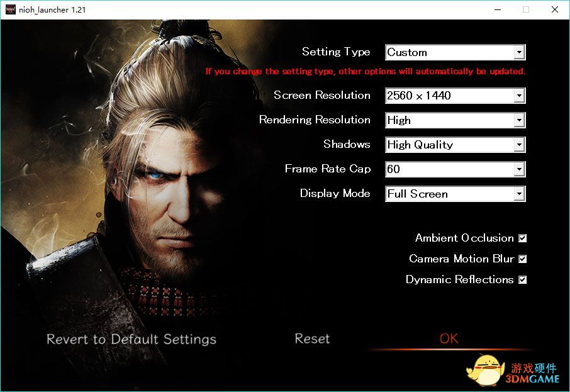Click the Frame Rate Cap label
Image resolution: width=570 pixels, height=392 pixels.
coord(328,169)
